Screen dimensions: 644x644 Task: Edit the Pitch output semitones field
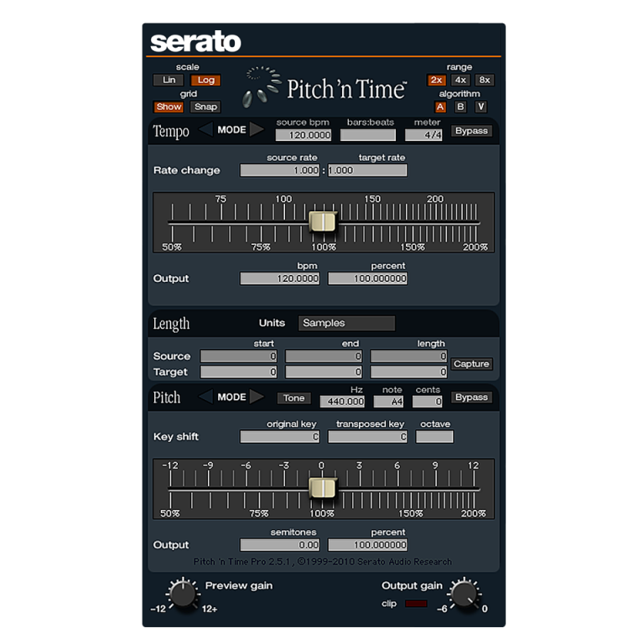click(x=280, y=545)
